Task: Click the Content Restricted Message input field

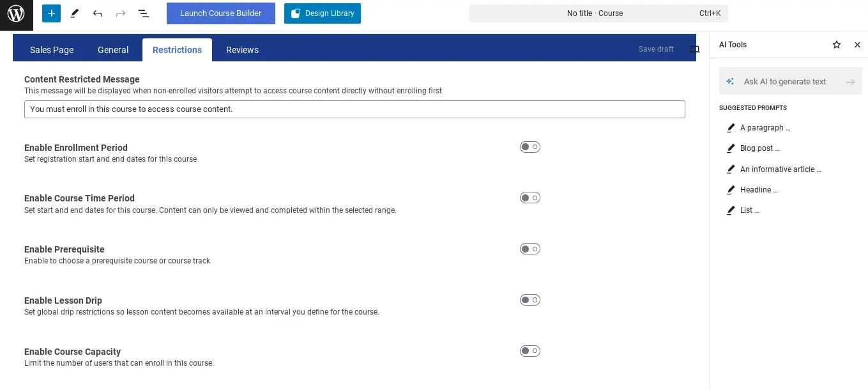Action: click(354, 109)
